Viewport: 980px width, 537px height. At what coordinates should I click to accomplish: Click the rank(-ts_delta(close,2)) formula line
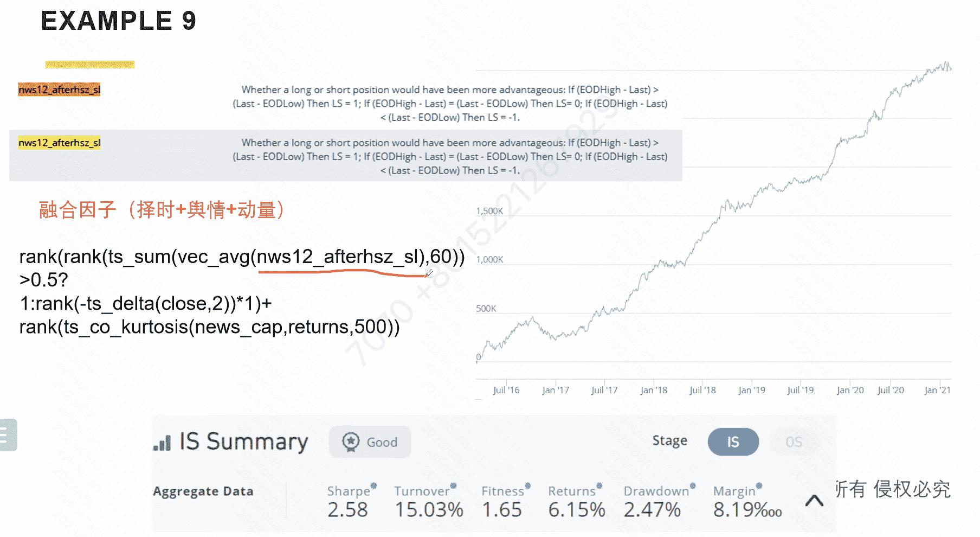(145, 304)
